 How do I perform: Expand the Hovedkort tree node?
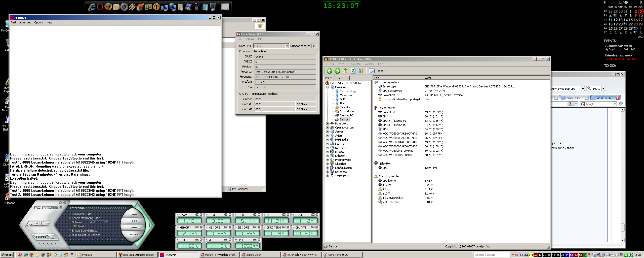click(x=327, y=123)
